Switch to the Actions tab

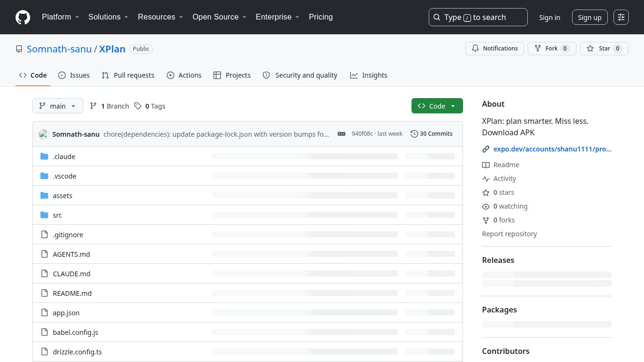(x=184, y=75)
